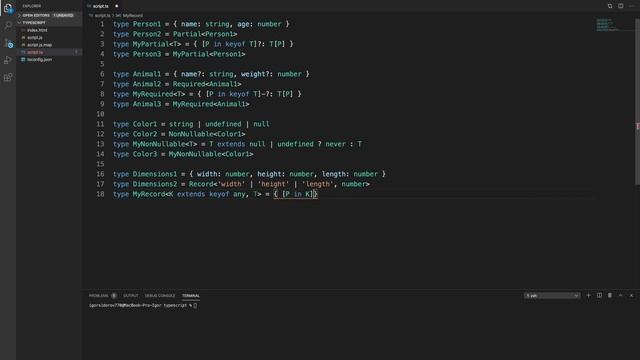Click 'Person3' on line 4
Viewport: 640px width, 360px height.
147,54
